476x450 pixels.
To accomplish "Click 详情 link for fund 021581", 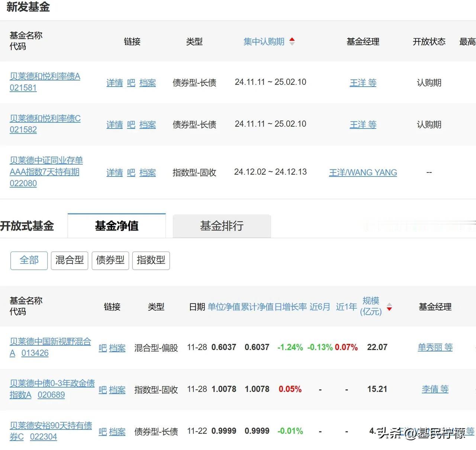I will point(115,83).
